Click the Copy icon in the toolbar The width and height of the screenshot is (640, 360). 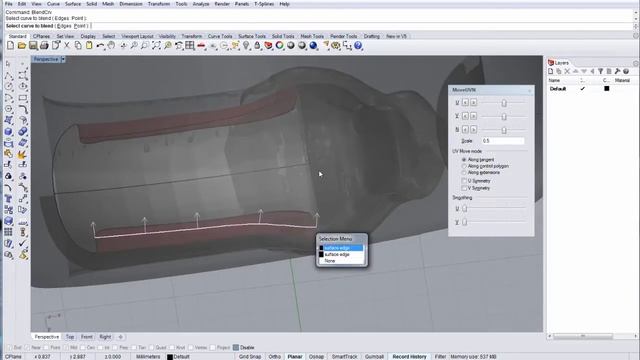click(x=78, y=46)
